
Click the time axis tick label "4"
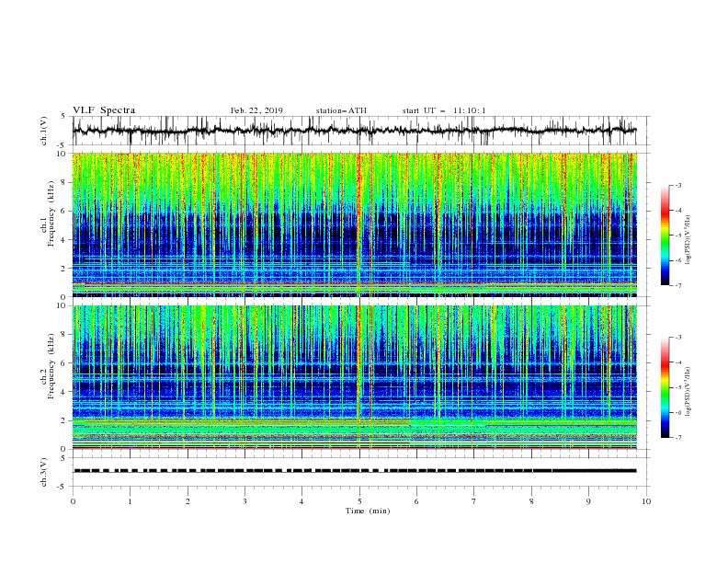(301, 501)
